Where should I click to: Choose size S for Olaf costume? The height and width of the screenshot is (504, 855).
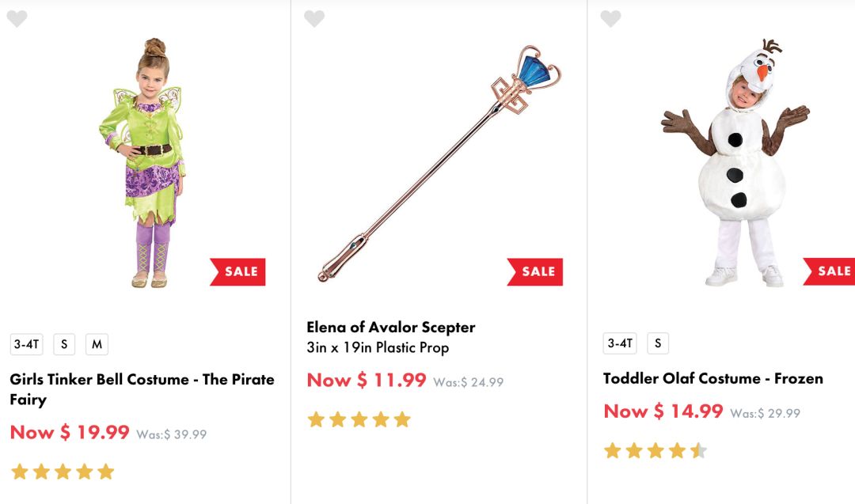pos(657,343)
